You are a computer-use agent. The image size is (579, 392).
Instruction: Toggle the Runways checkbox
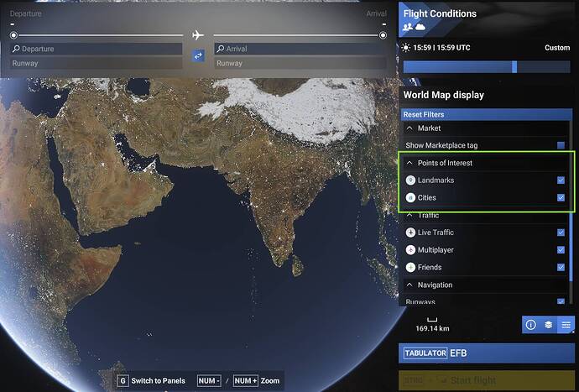point(561,301)
